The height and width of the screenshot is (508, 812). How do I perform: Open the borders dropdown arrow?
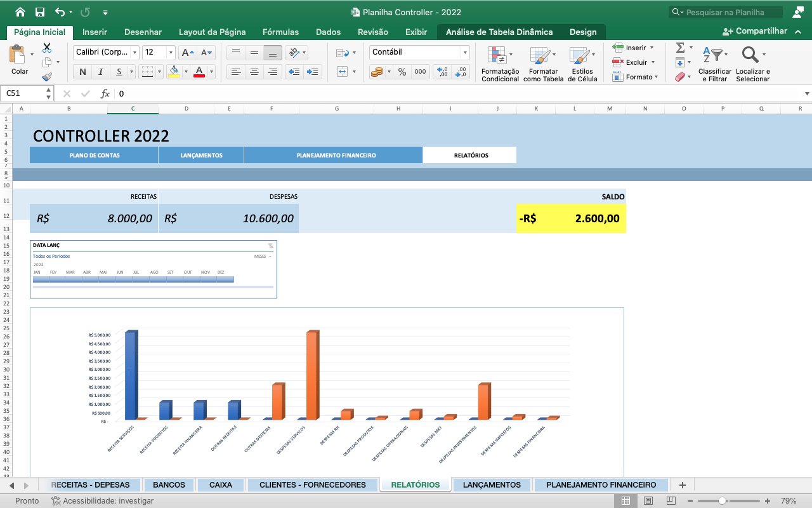(x=159, y=72)
